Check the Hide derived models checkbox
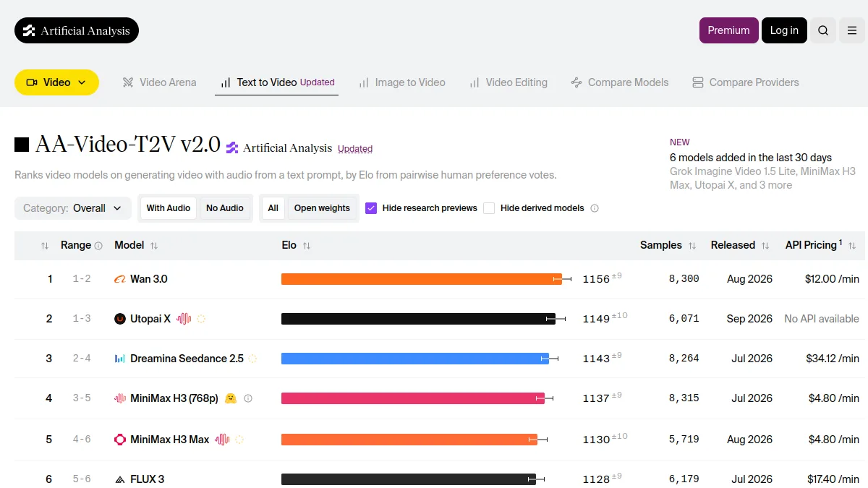Viewport: 868px width, 488px height. [x=489, y=208]
